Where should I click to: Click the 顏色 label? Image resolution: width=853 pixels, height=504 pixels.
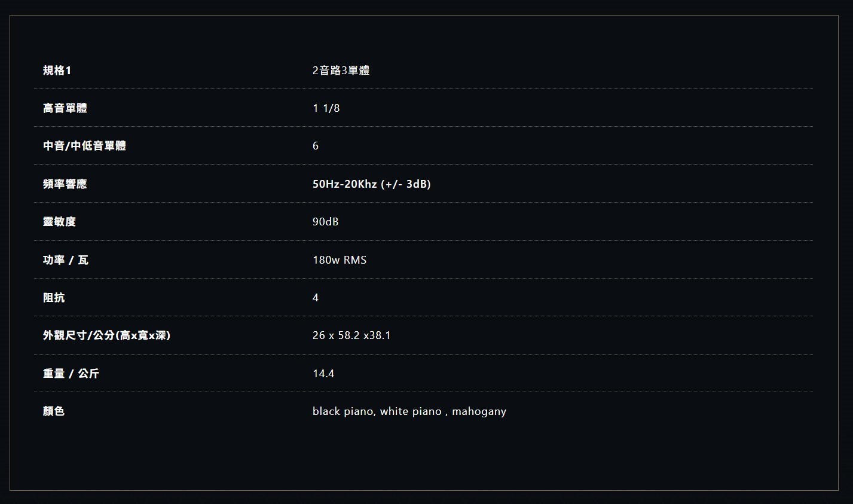click(54, 411)
